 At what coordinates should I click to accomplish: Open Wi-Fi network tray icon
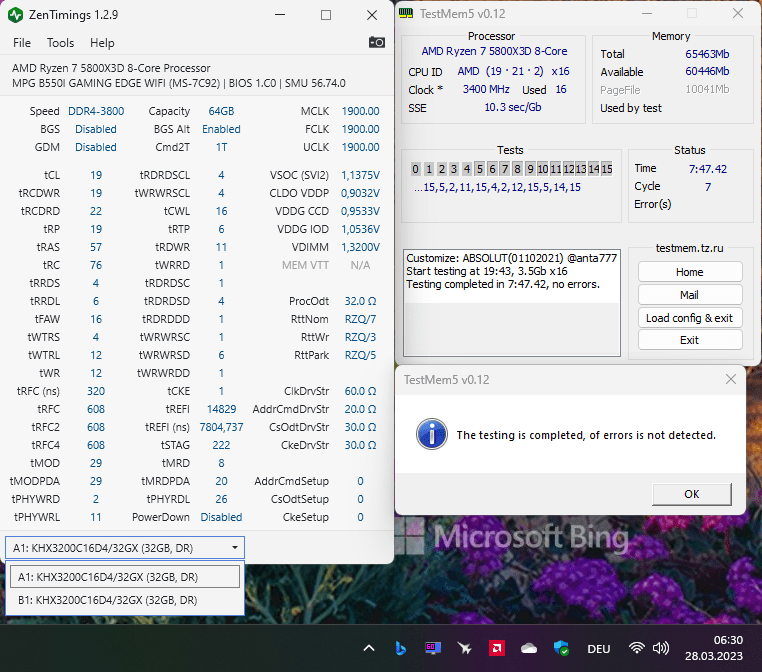pyautogui.click(x=636, y=648)
